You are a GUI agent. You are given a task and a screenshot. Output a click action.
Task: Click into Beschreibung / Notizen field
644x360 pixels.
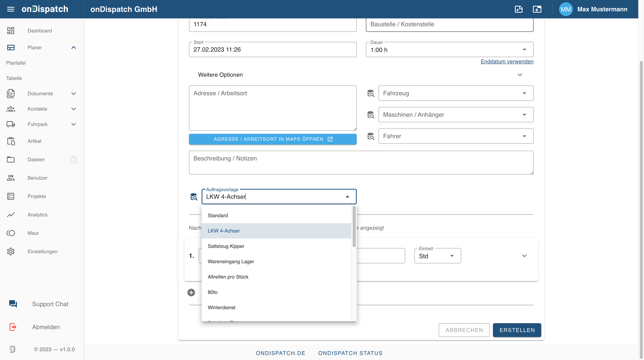[x=361, y=163]
